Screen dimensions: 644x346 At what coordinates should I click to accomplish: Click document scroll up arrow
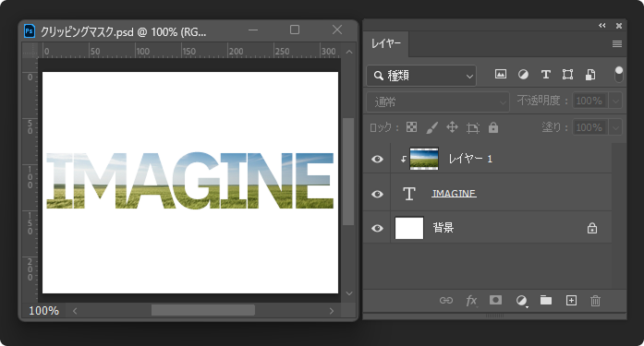click(x=349, y=52)
